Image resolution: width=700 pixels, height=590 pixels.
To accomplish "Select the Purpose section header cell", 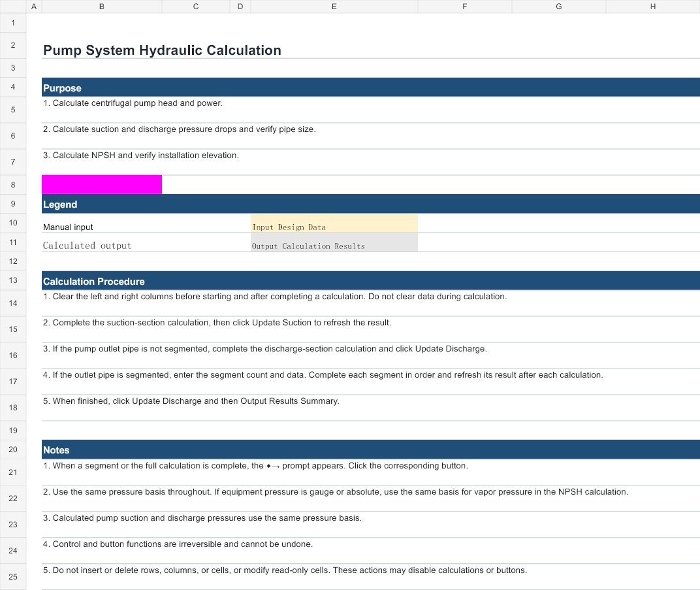I will click(371, 88).
